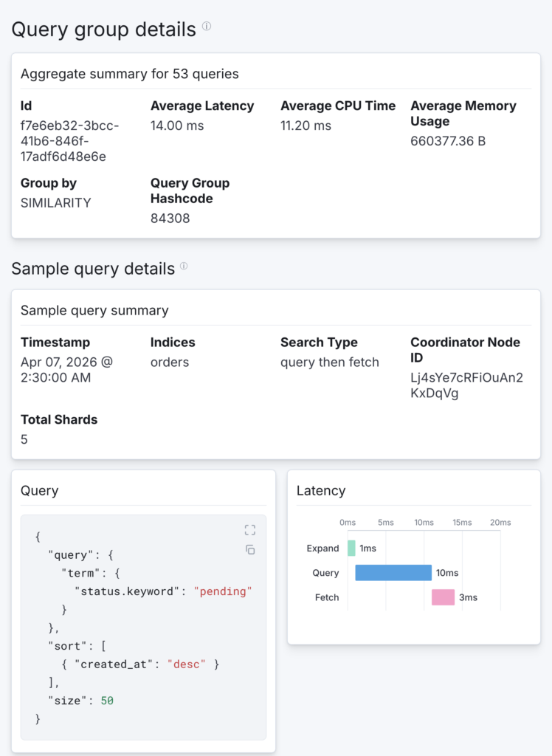Click the Timestamp value Apr 07, 2026
Screen dimensions: 552x756
coord(66,370)
